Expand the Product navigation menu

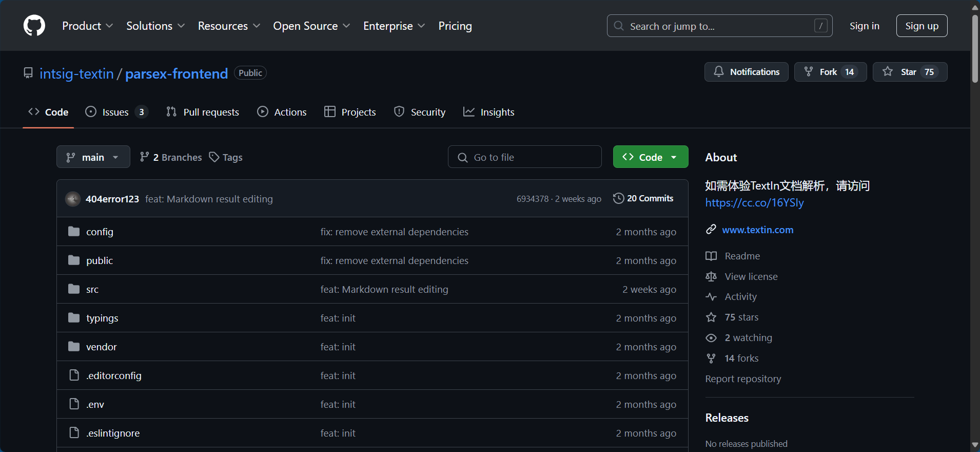point(87,26)
